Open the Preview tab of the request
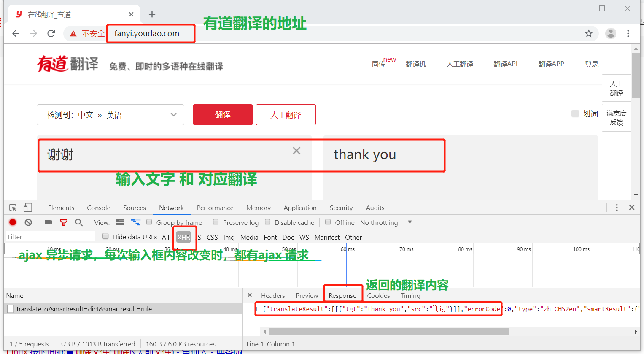The image size is (644, 354). coord(307,295)
